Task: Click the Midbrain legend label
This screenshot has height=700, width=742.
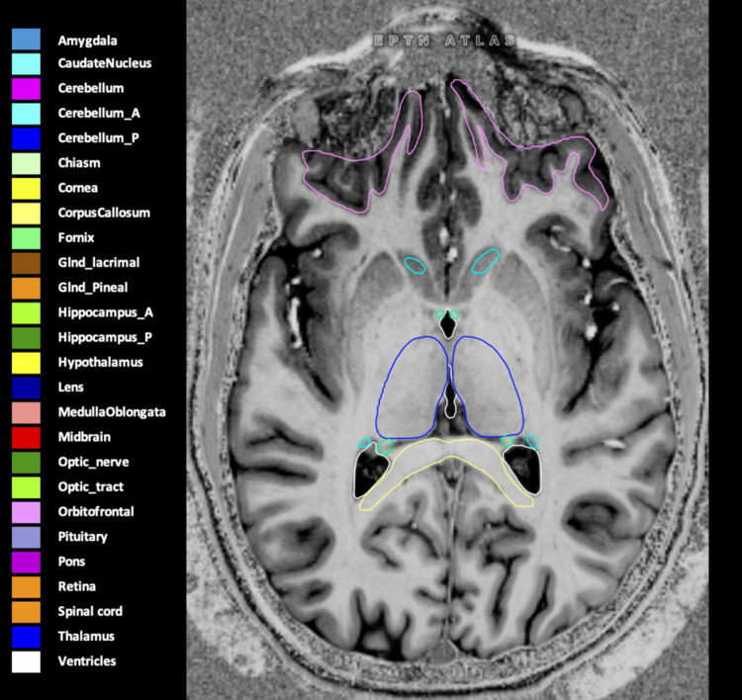Action: (x=84, y=437)
